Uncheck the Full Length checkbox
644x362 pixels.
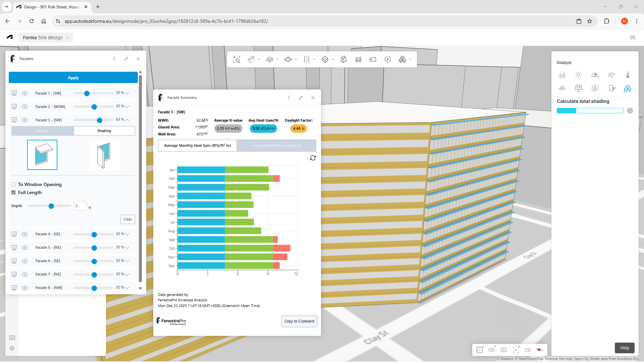[x=13, y=192]
